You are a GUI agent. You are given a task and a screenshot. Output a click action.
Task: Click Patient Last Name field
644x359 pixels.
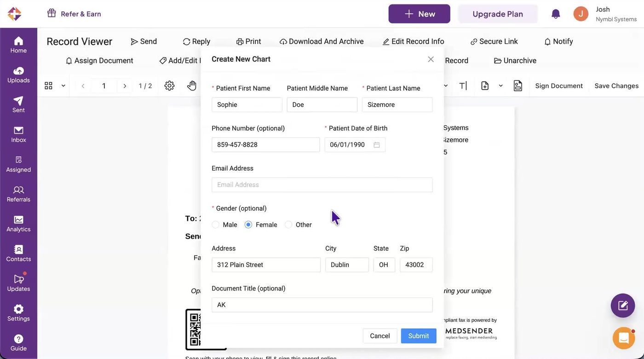(397, 105)
